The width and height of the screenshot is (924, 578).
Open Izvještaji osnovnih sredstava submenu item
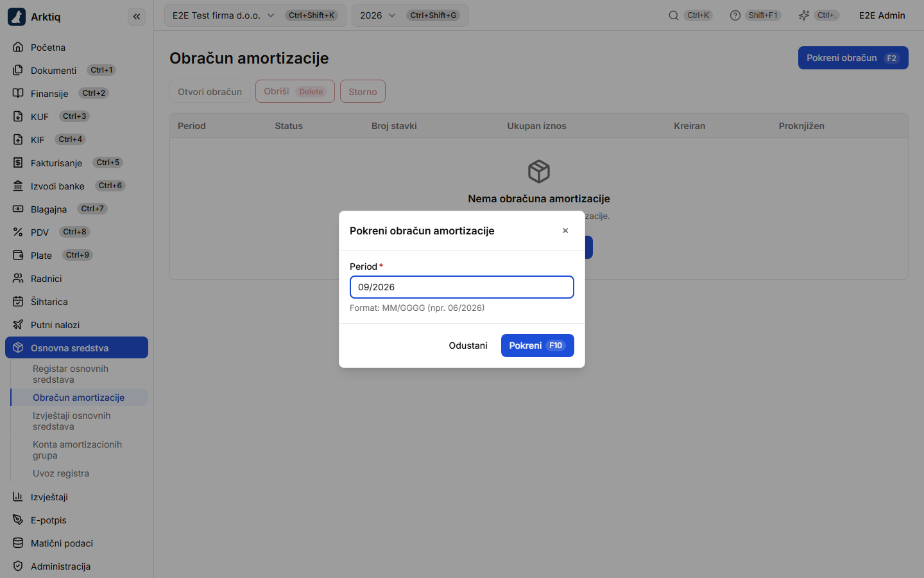pyautogui.click(x=79, y=421)
